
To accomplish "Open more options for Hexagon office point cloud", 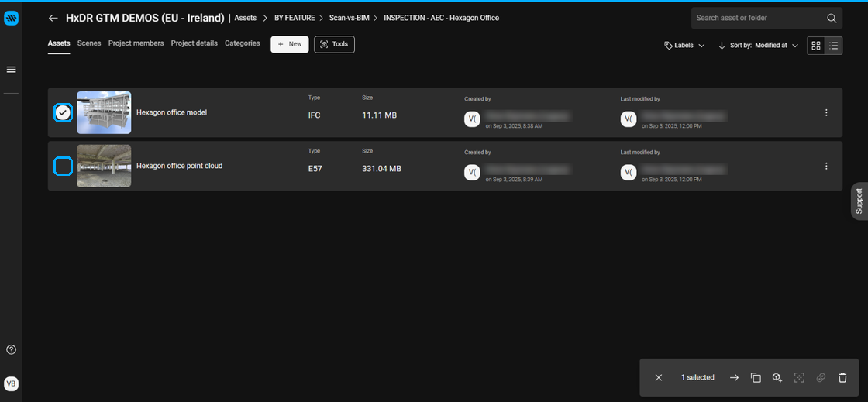I will (x=826, y=166).
